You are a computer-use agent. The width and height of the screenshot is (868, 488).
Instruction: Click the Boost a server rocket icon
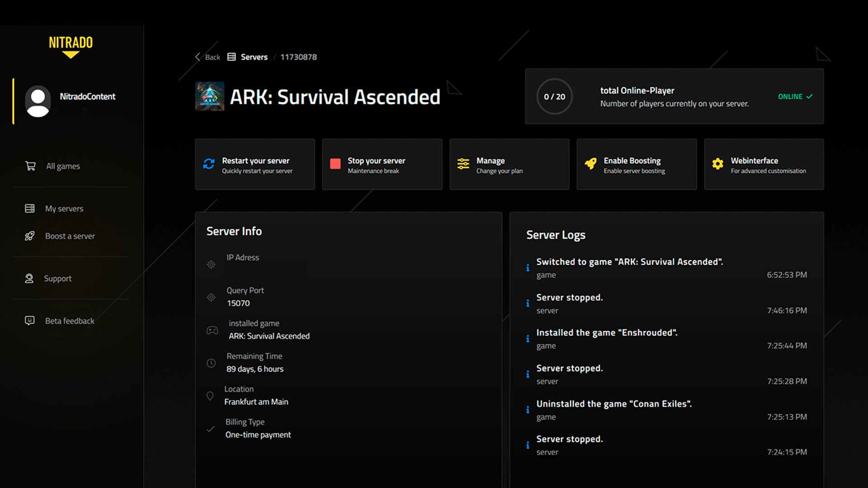30,236
